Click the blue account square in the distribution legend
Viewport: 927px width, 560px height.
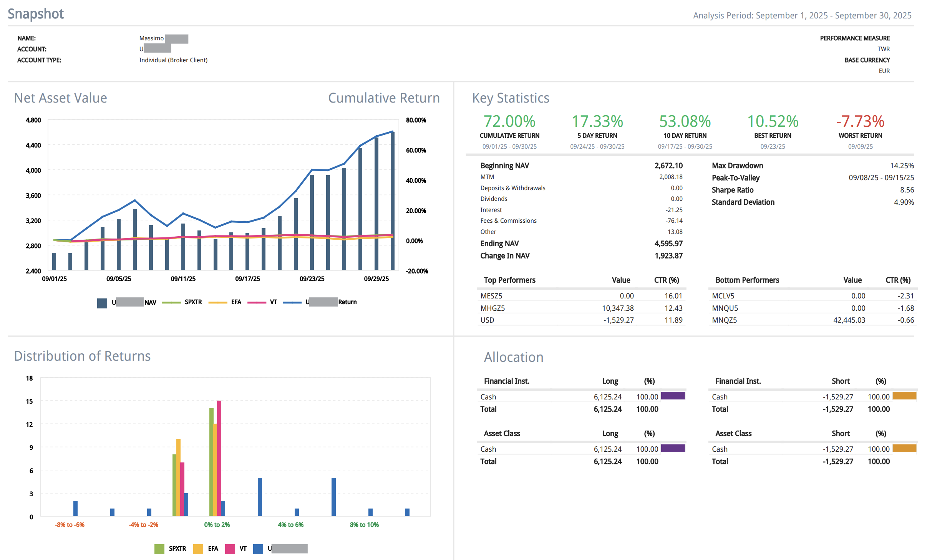pos(258,549)
